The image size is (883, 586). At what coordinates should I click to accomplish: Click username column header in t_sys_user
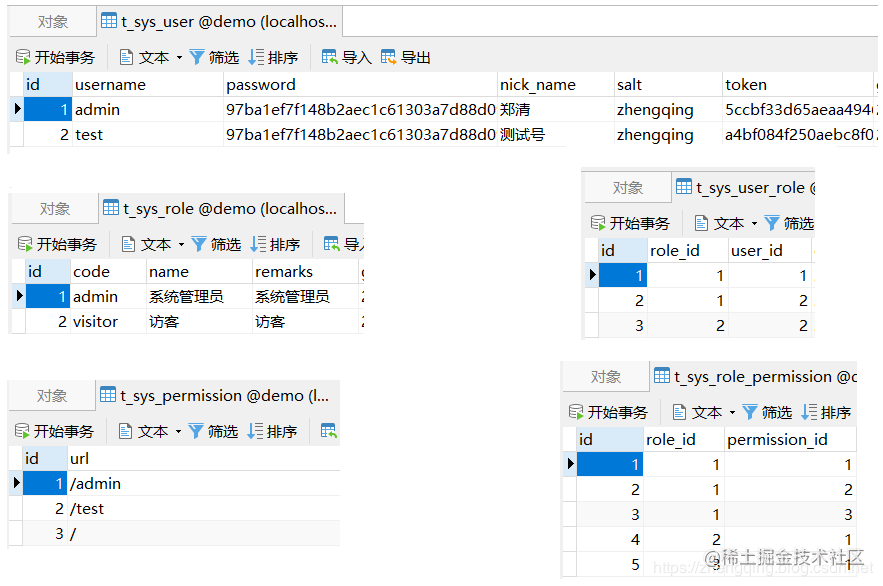point(149,84)
